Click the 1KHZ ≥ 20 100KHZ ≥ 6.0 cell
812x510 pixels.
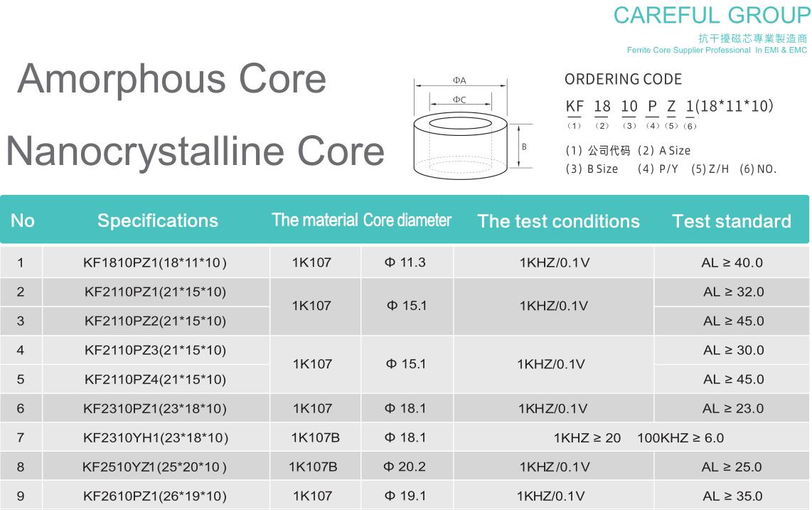[x=639, y=437]
